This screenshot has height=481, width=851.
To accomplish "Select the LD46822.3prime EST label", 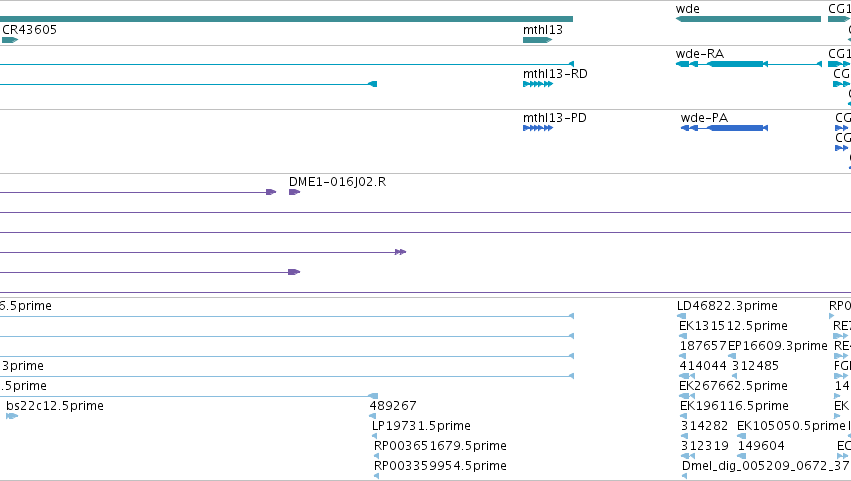I will tap(727, 306).
